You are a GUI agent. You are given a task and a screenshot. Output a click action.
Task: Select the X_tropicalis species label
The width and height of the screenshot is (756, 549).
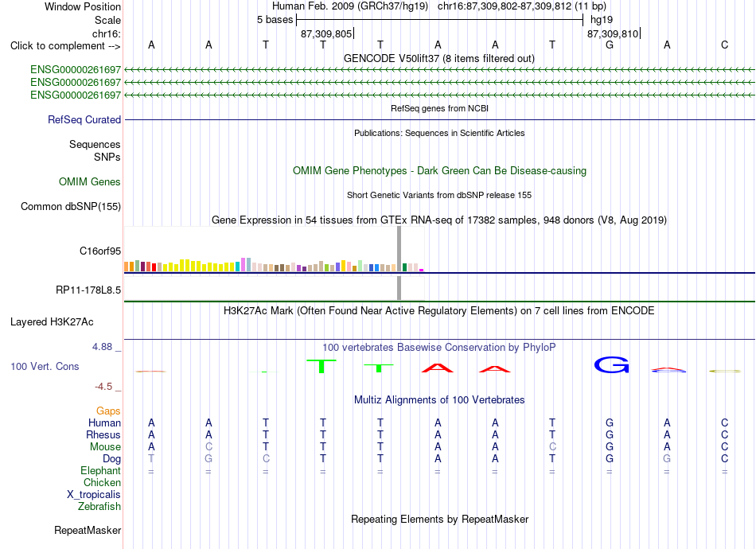pos(94,495)
